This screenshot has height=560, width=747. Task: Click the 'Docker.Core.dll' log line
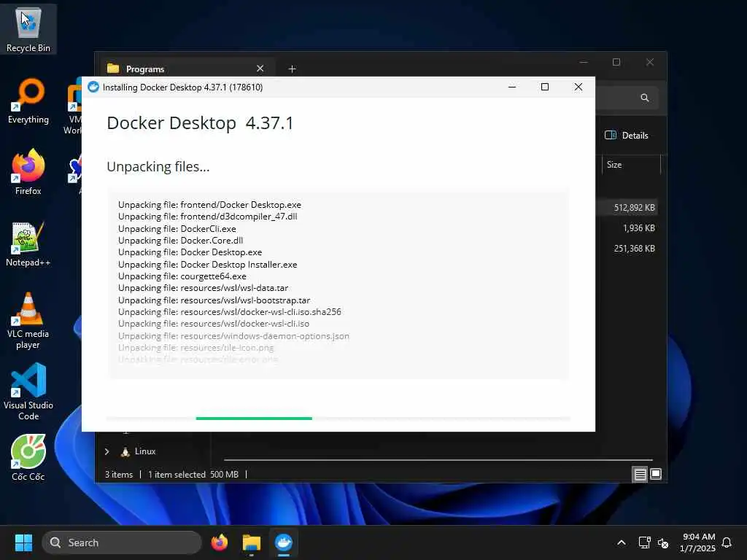(x=181, y=241)
